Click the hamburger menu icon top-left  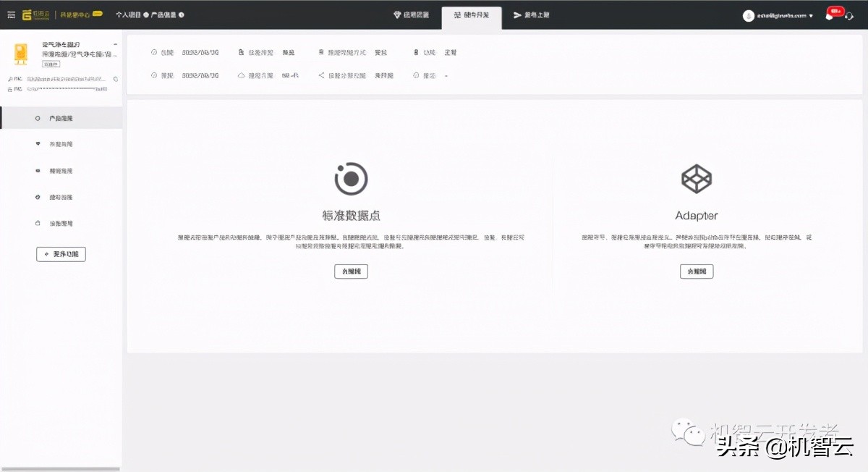(x=12, y=14)
